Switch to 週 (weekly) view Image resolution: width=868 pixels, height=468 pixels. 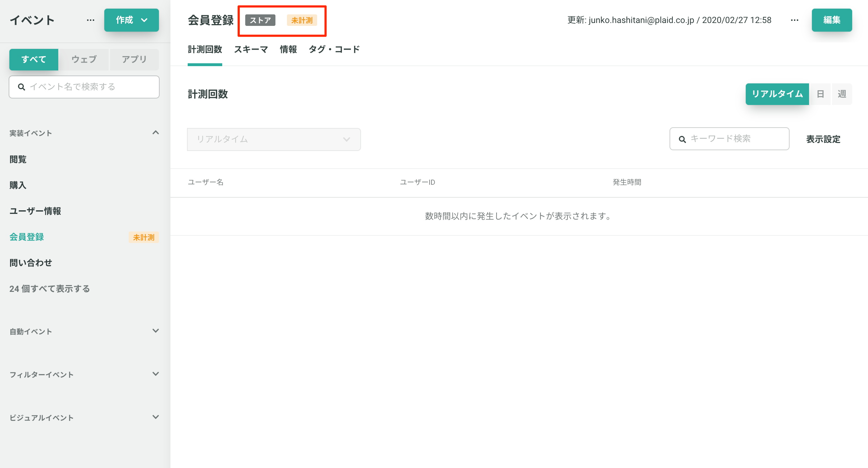(842, 94)
